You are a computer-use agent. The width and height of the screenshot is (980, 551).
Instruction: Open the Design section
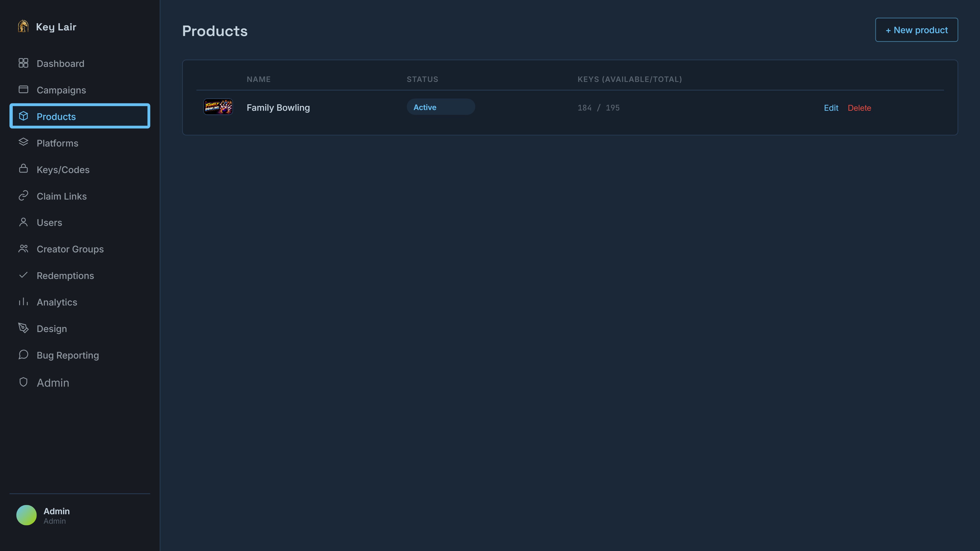coord(52,329)
